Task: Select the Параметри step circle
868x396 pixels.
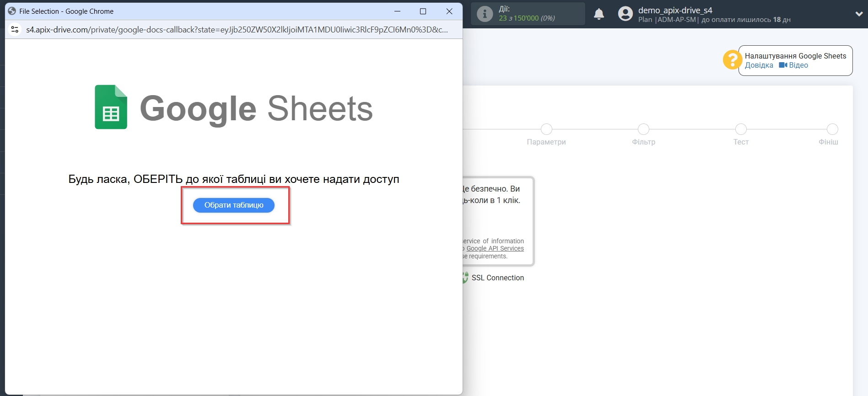Action: 546,129
